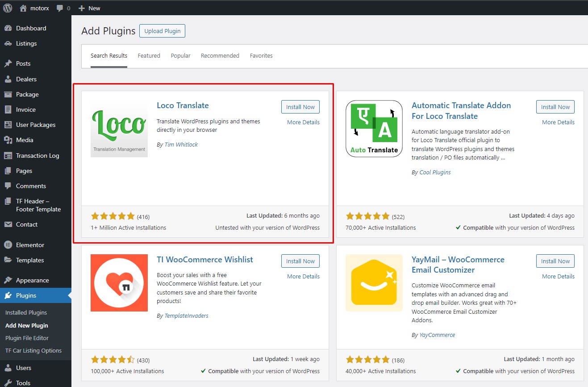Click the Auto Translate addon thumbnail

(x=374, y=129)
